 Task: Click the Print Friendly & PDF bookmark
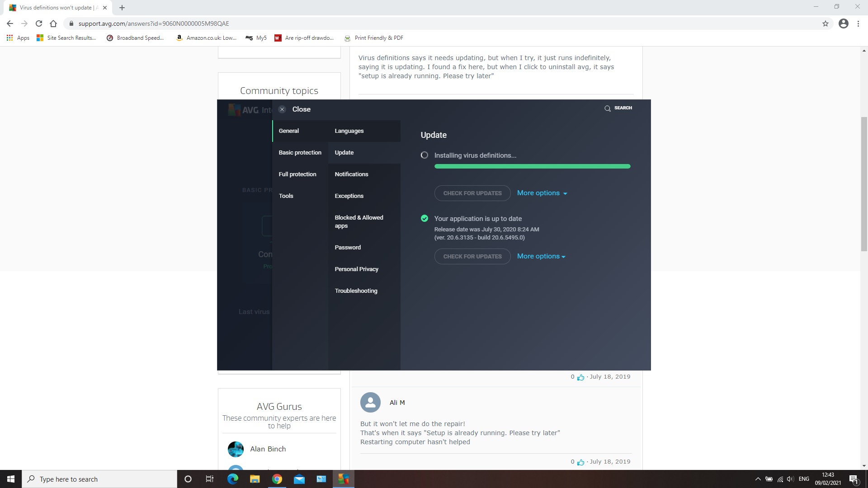373,38
